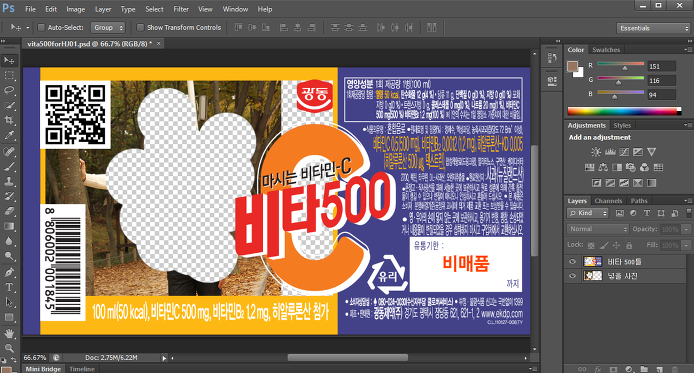The image size is (694, 373).
Task: Toggle lock image pixels brush icon
Action: tap(604, 245)
